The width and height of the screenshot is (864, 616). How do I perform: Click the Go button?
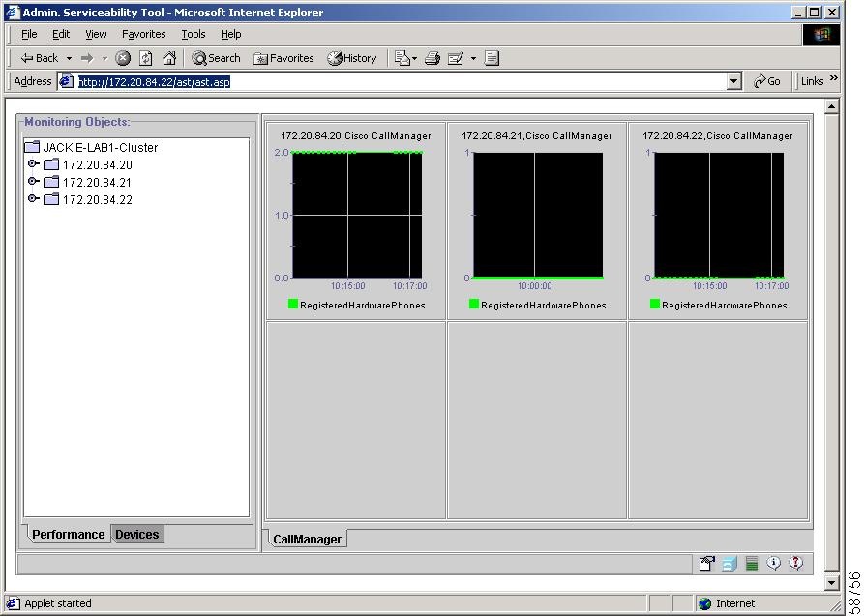point(767,81)
